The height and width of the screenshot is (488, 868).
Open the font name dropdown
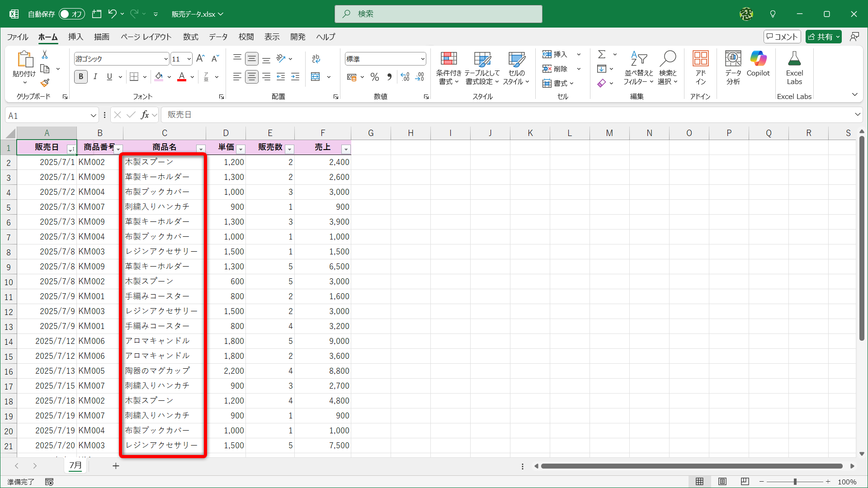[x=166, y=59]
